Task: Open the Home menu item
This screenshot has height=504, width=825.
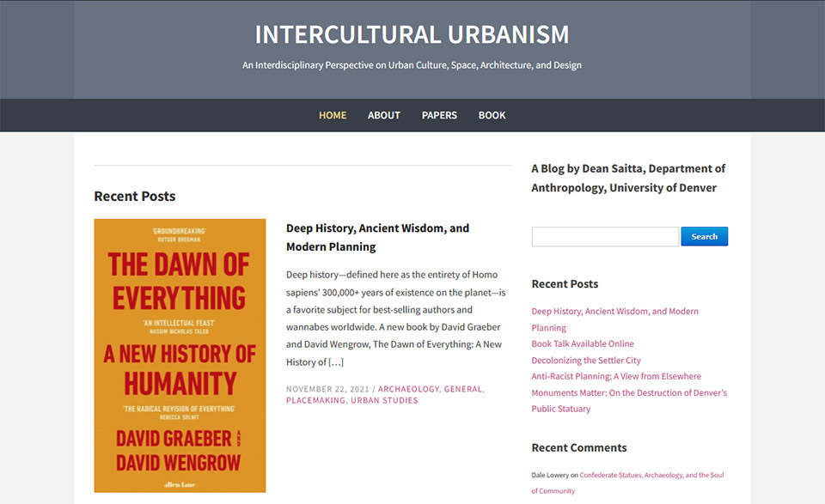Action: pos(333,115)
